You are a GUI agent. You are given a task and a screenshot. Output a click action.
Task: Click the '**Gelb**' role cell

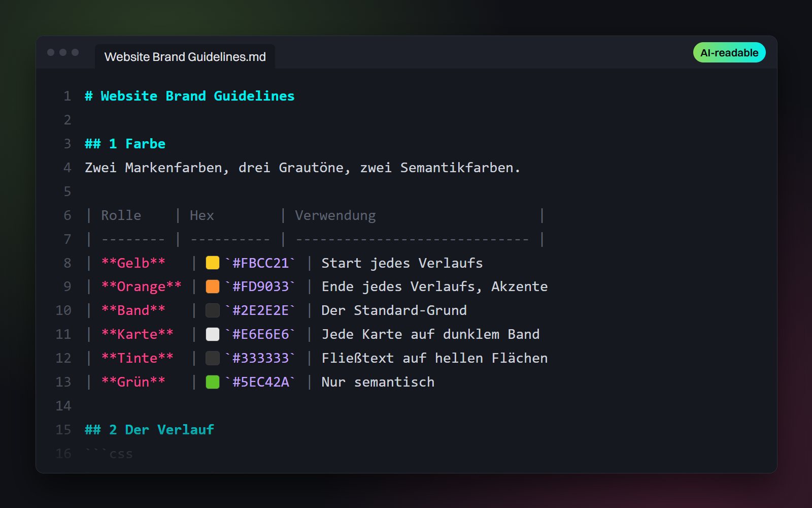pos(133,263)
